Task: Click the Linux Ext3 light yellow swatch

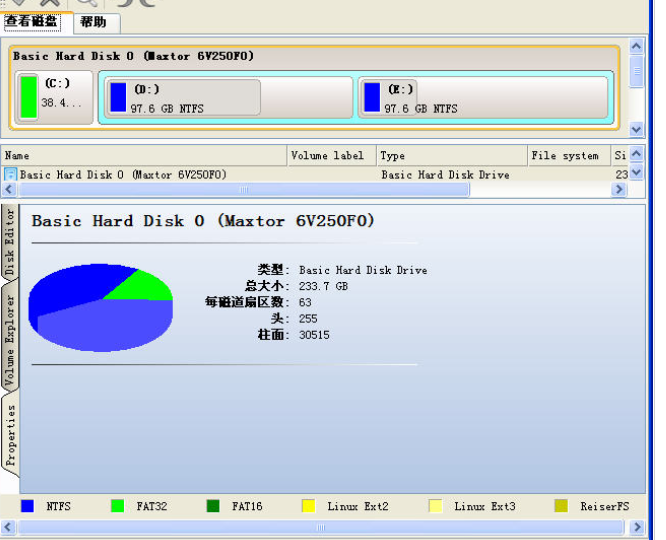Action: [435, 506]
